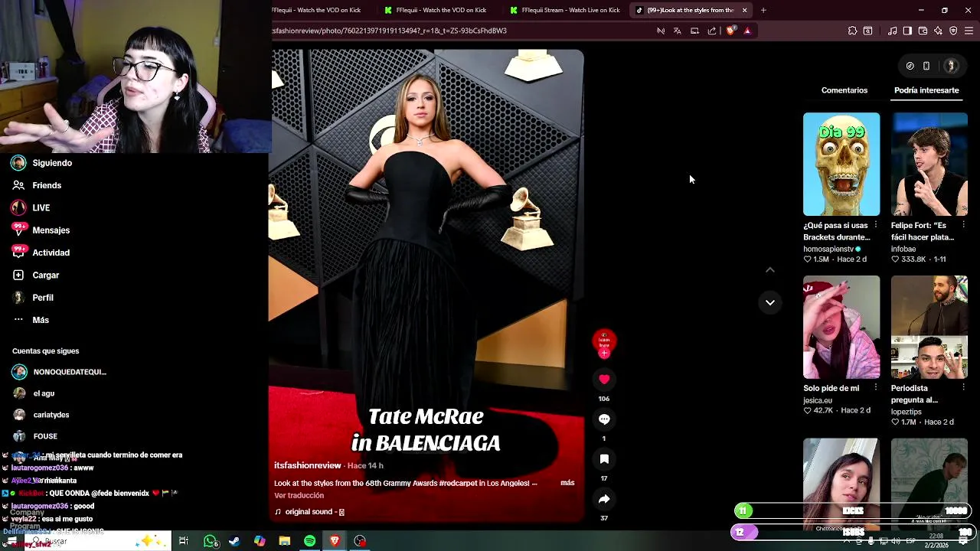The image size is (980, 551).
Task: Open the browser extensions puzzle icon
Action: coord(852,31)
